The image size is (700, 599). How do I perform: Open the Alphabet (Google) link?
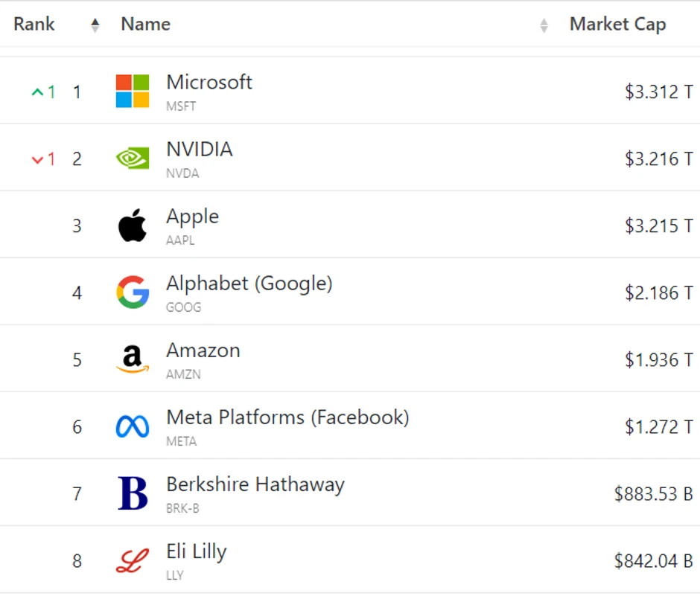pos(249,284)
